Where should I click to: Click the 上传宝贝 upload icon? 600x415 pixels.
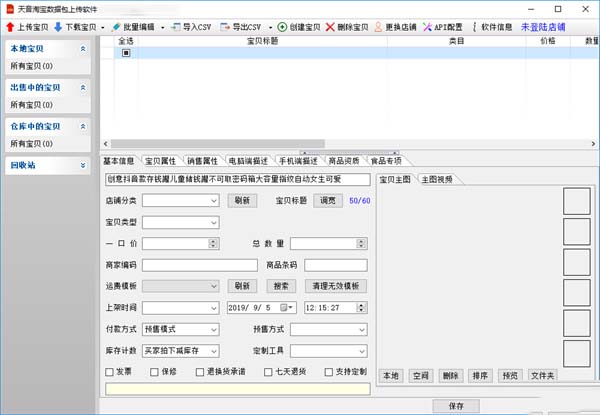(x=11, y=26)
